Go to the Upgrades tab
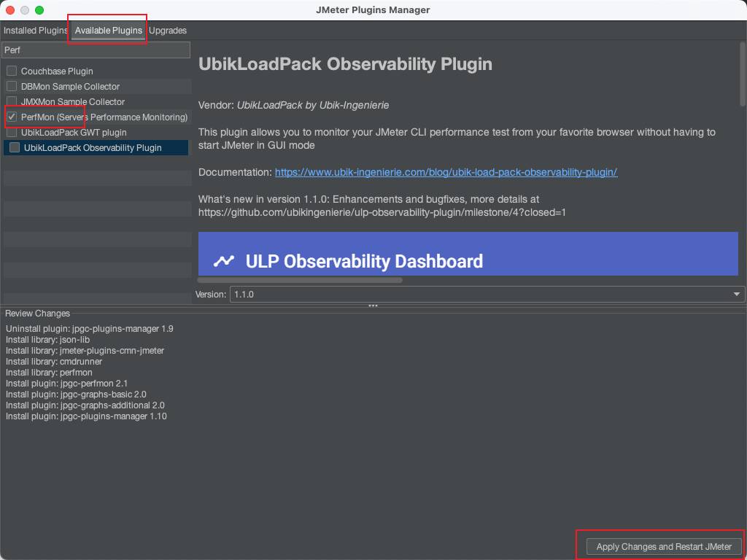747x560 pixels. pyautogui.click(x=168, y=31)
